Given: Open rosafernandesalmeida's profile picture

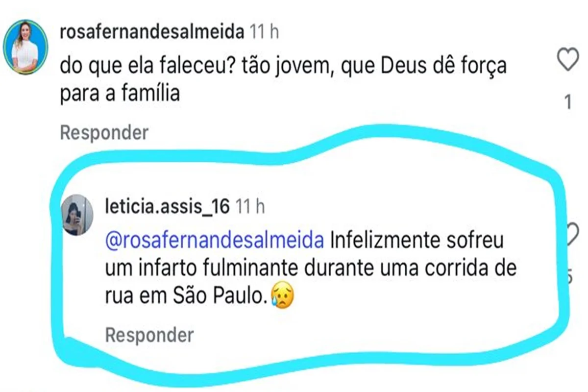Looking at the screenshot, I should click(25, 48).
